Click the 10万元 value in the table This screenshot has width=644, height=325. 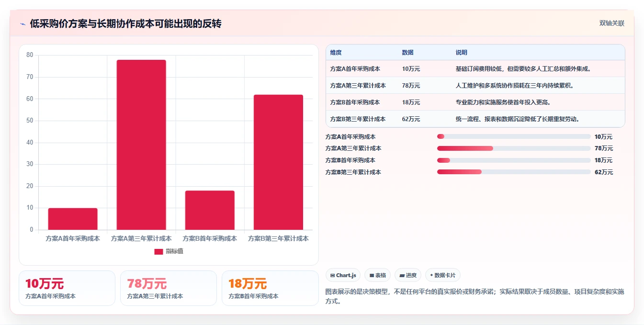coord(411,69)
